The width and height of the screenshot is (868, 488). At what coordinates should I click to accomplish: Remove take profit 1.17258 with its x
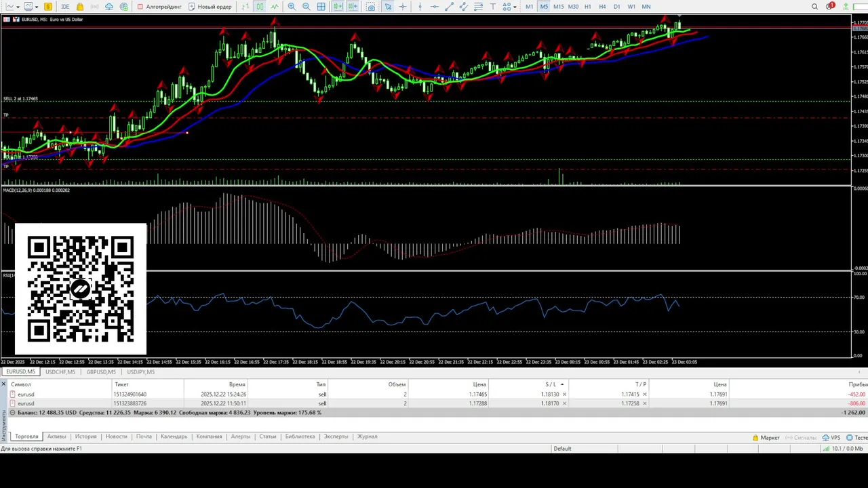[x=644, y=403]
